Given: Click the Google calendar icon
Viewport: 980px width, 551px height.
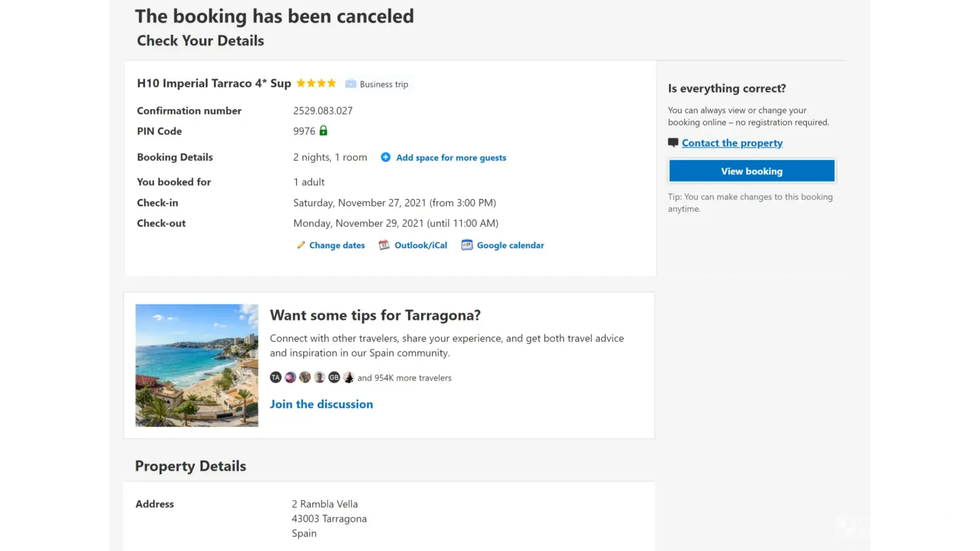Looking at the screenshot, I should pos(467,245).
